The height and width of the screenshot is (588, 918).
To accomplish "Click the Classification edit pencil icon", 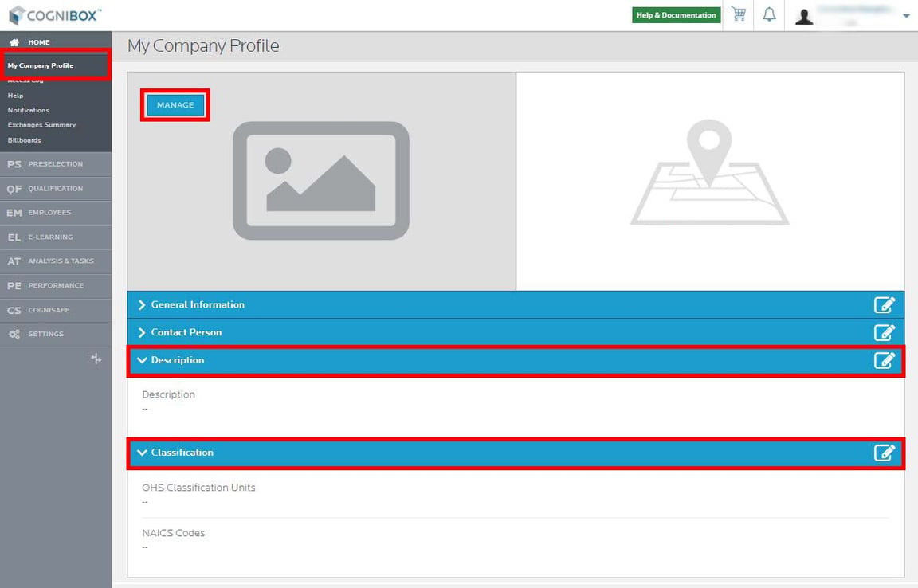I will pos(884,452).
